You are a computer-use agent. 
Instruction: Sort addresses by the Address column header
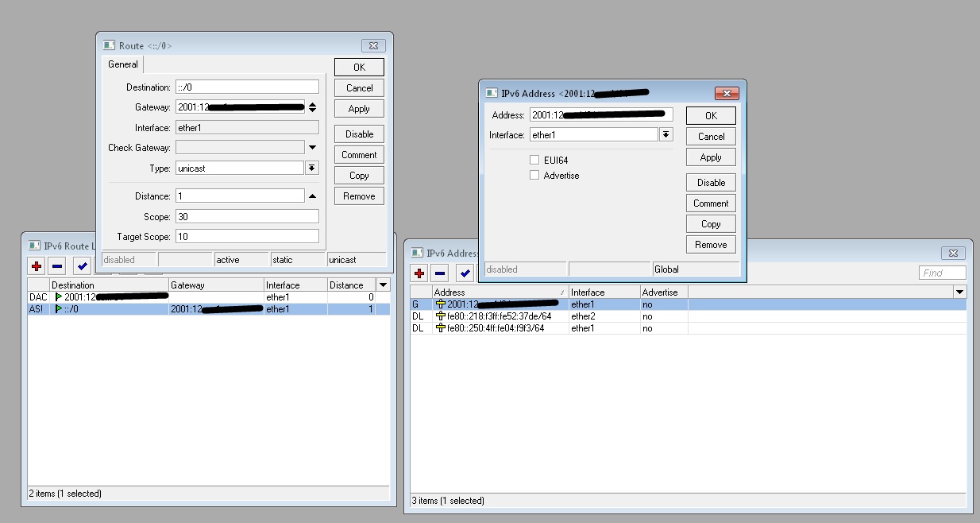click(x=500, y=292)
